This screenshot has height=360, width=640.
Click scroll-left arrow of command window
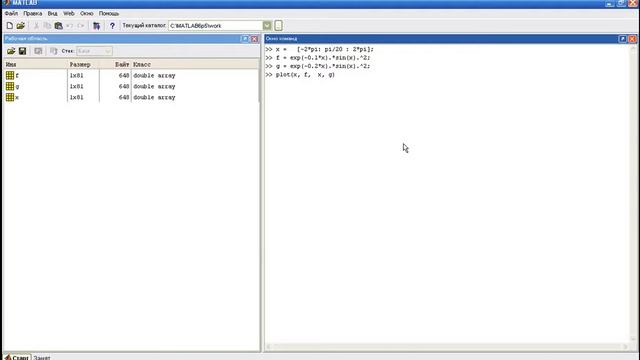click(269, 347)
